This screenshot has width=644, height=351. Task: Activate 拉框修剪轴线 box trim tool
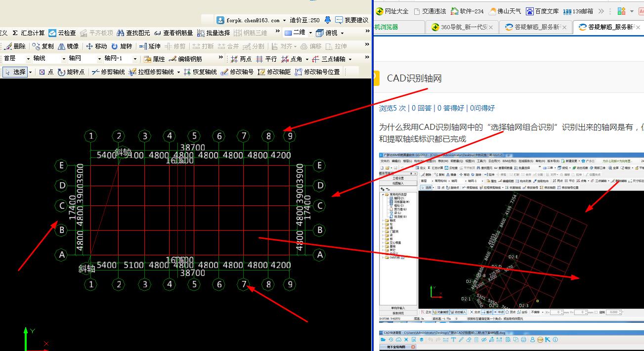tap(151, 72)
